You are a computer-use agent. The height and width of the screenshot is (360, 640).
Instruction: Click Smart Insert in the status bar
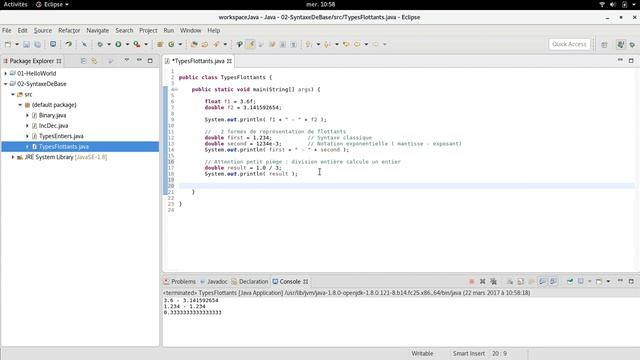coord(469,353)
